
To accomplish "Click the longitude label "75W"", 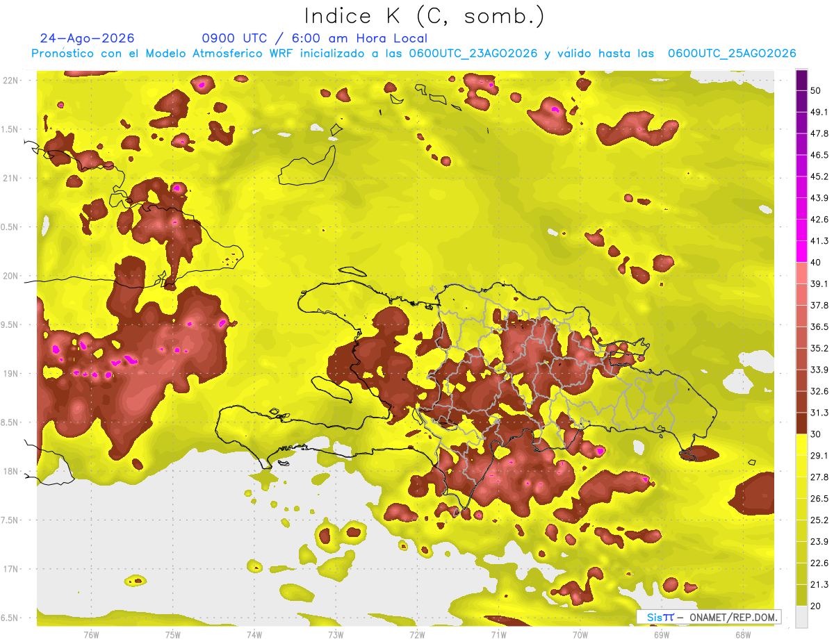I will pos(173,634).
